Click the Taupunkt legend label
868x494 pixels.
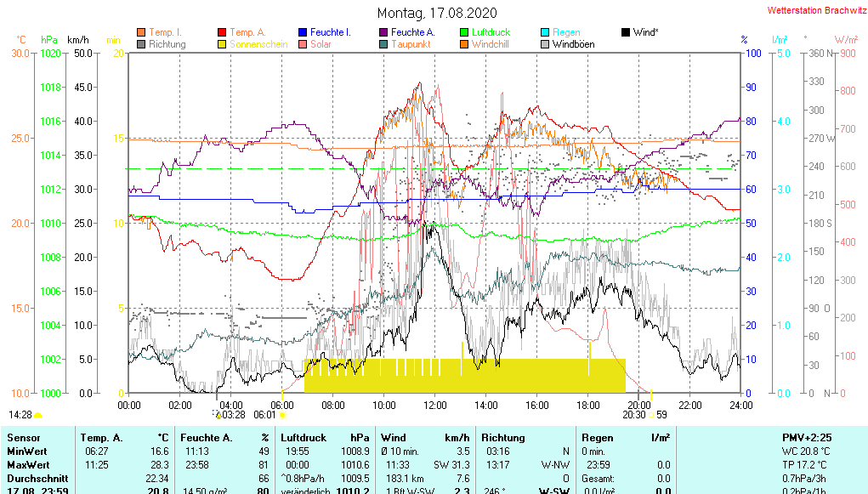pyautogui.click(x=411, y=44)
